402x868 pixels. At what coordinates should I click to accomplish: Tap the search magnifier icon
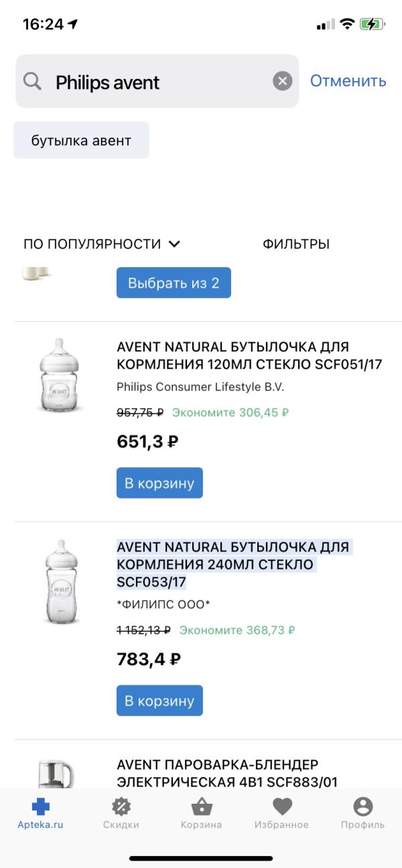(32, 82)
